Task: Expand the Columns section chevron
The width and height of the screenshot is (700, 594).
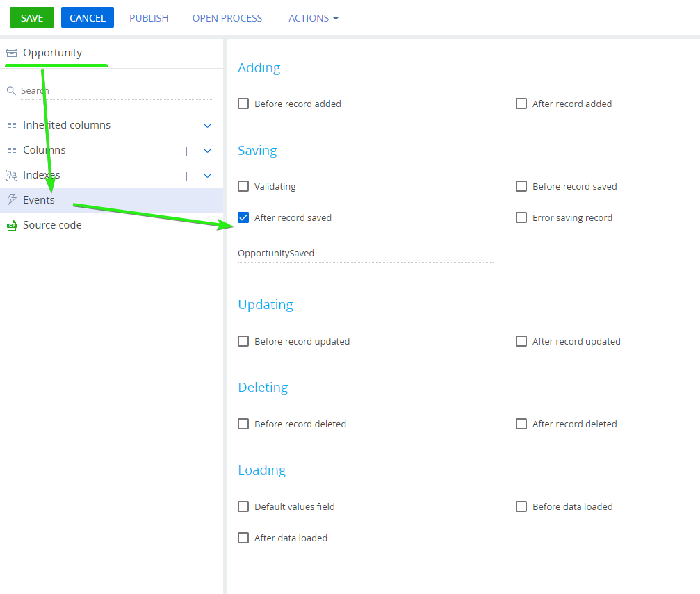Action: [207, 151]
